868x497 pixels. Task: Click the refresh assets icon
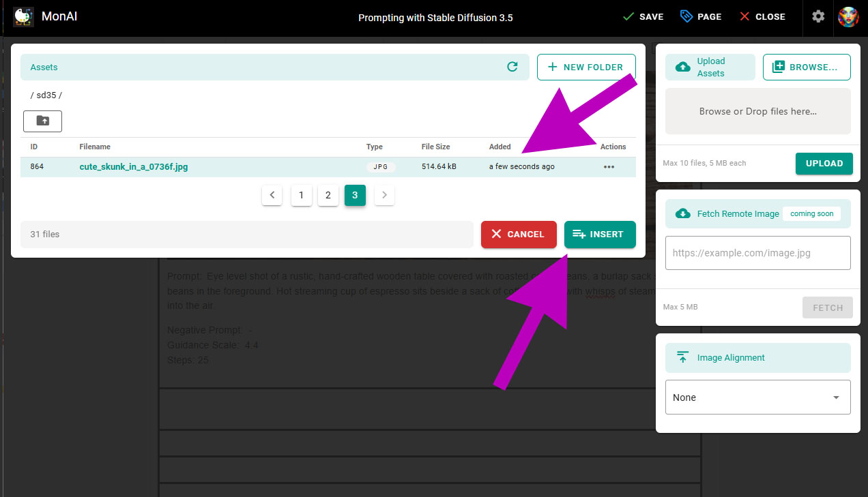pyautogui.click(x=512, y=67)
